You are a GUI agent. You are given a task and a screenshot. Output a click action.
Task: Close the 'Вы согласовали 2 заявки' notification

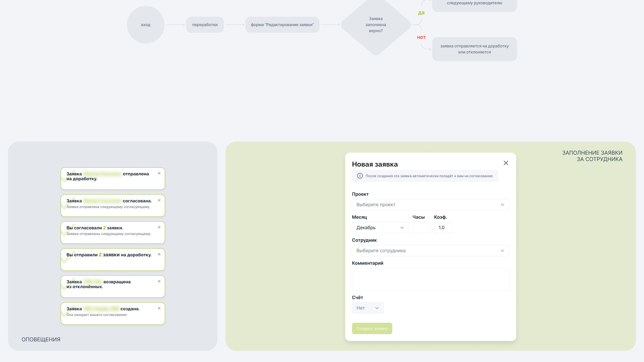[159, 227]
